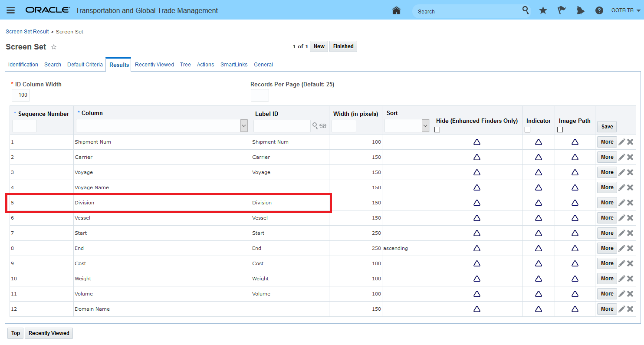Click the ID Column Width field
This screenshot has height=345, width=644.
pyautogui.click(x=21, y=95)
